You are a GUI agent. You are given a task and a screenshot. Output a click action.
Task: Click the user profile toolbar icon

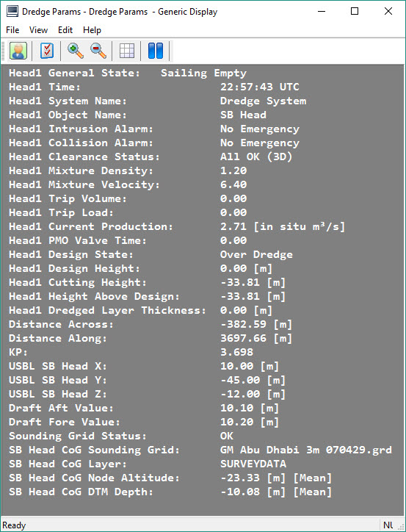click(18, 51)
